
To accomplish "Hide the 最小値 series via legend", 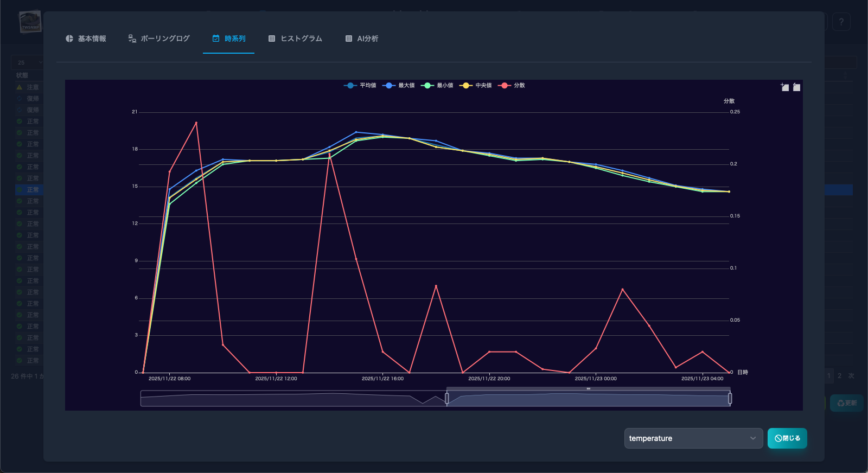I will (437, 86).
